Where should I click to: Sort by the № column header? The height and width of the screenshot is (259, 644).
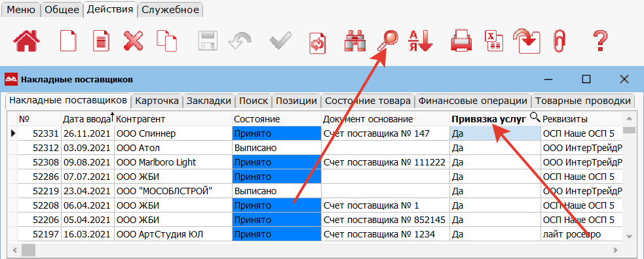tap(39, 119)
